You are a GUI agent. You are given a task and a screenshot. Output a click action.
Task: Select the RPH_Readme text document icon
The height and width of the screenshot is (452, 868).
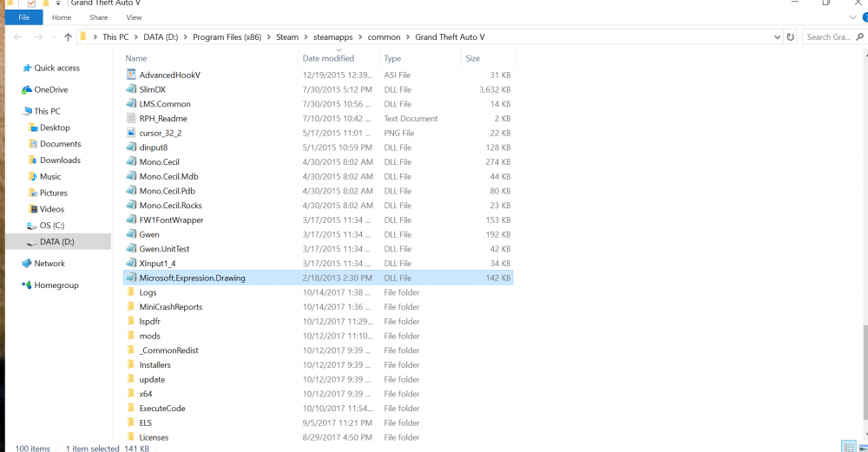pos(131,118)
